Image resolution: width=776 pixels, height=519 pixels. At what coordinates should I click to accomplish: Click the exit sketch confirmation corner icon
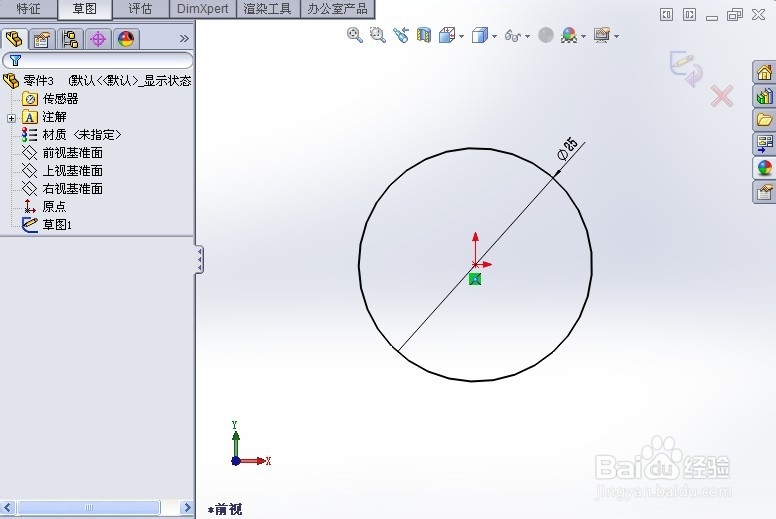686,68
